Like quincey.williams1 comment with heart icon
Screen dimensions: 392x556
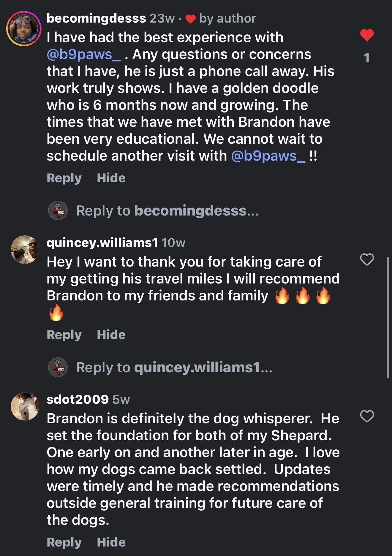coord(367,259)
